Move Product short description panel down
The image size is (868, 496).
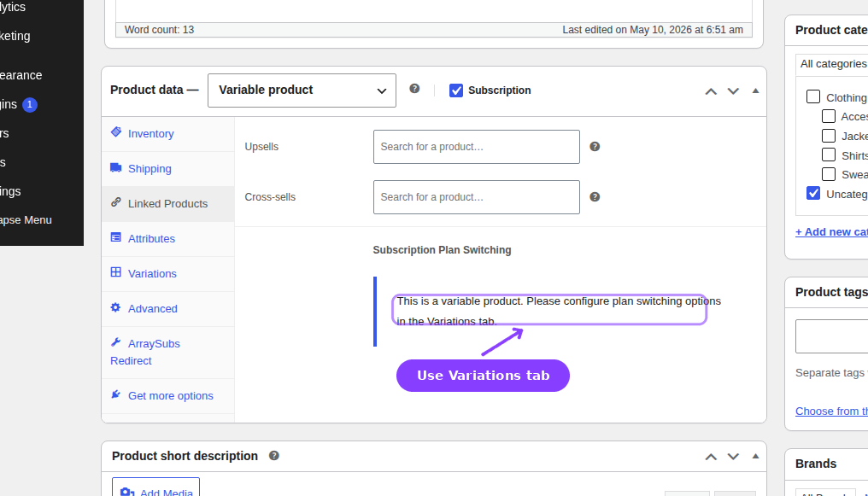pos(733,457)
